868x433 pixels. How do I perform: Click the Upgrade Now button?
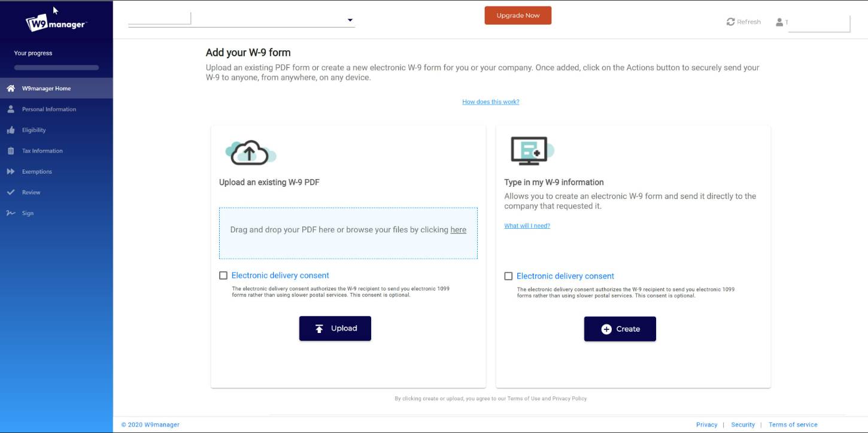(518, 16)
